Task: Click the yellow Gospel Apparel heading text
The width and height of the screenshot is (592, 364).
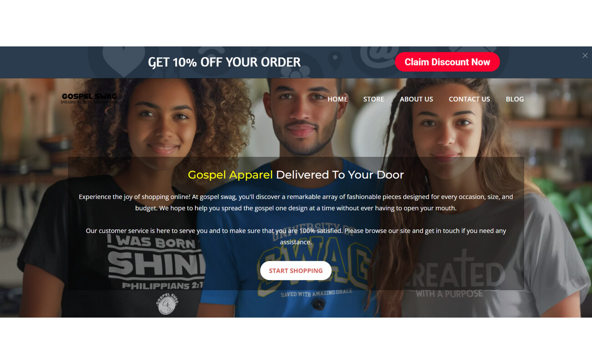Action: (x=230, y=175)
